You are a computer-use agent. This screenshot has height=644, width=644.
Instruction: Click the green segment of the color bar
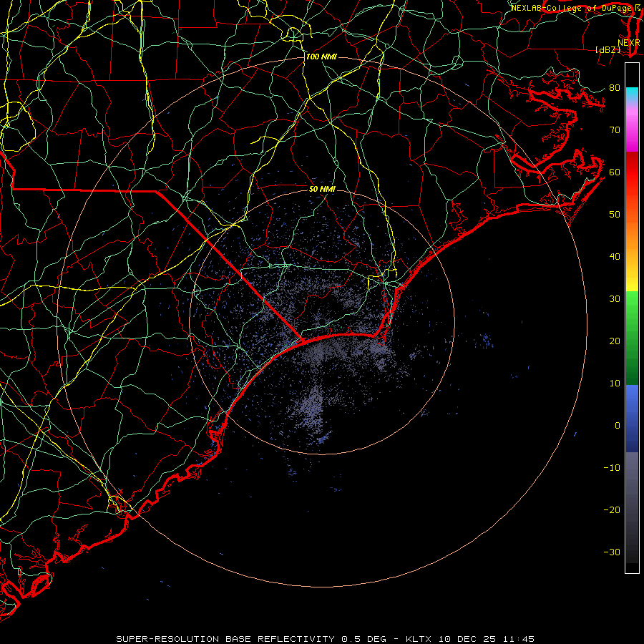(x=632, y=338)
